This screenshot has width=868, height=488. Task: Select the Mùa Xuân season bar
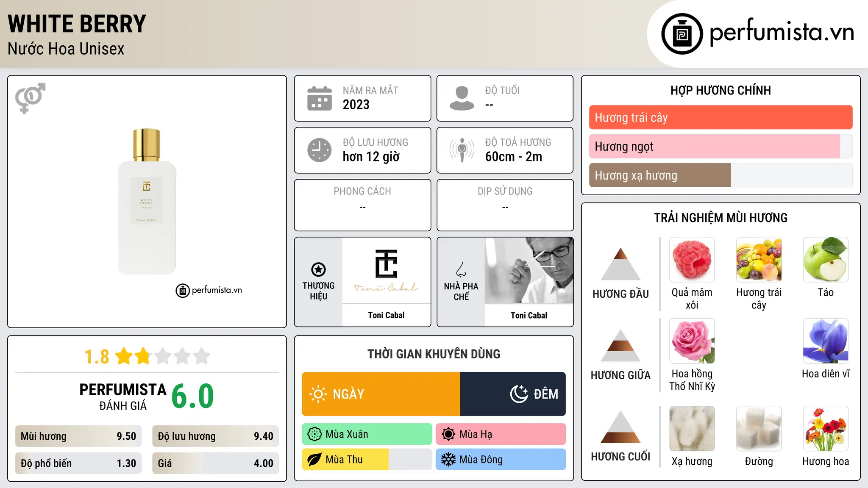(367, 434)
